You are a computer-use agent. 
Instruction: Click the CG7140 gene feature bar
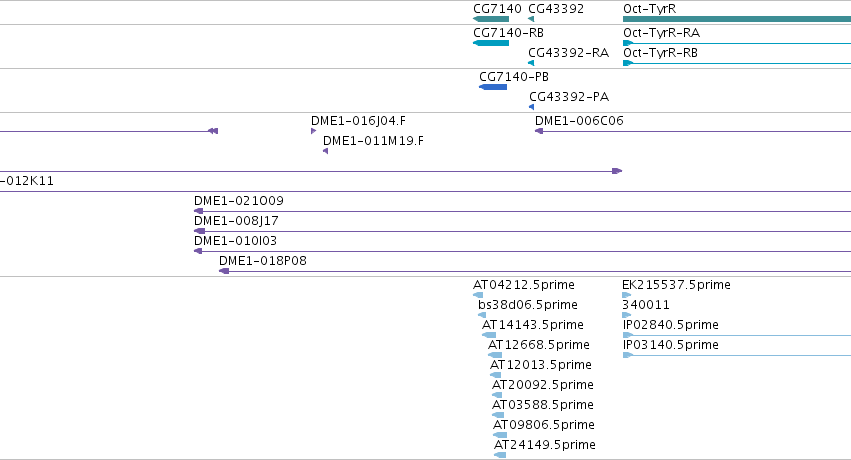click(x=491, y=19)
